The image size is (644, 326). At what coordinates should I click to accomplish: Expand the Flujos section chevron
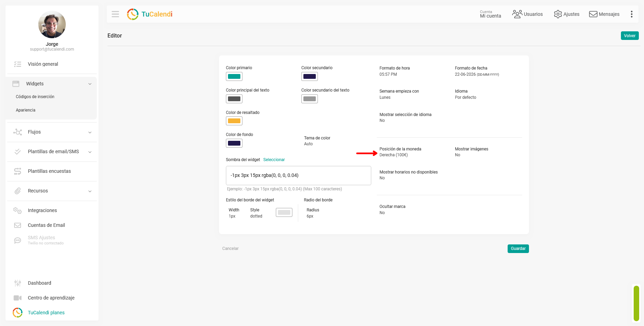pos(90,132)
